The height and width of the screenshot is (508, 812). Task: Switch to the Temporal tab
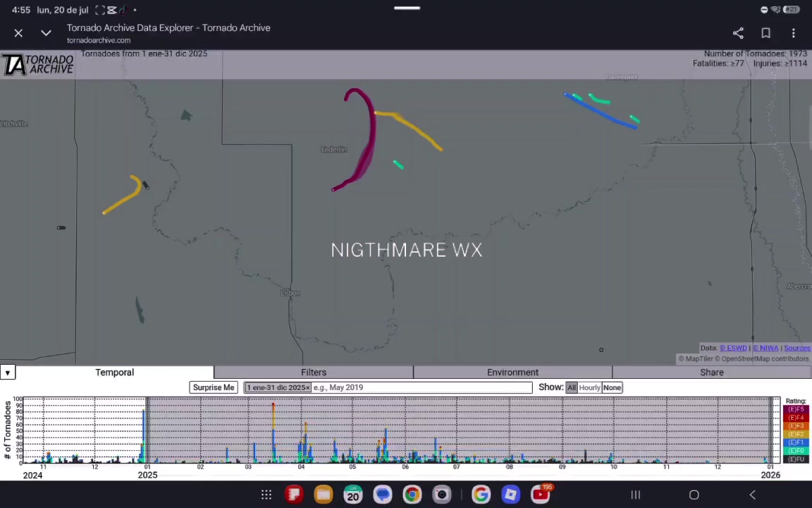[x=114, y=373]
